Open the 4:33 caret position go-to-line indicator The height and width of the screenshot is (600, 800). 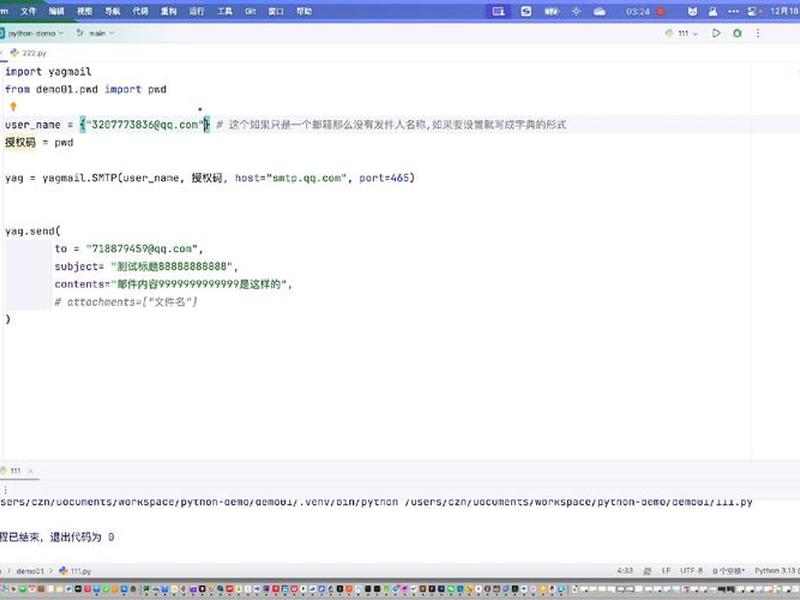click(x=624, y=571)
